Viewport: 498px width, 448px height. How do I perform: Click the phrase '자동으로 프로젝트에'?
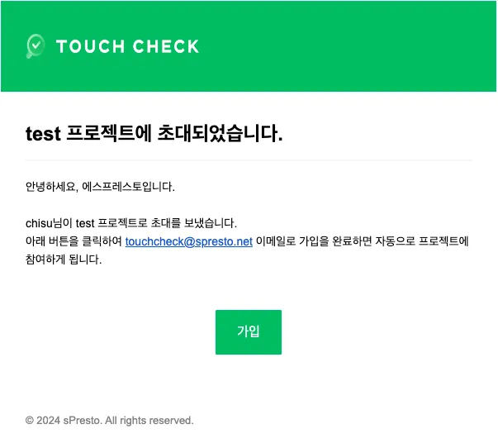point(422,241)
